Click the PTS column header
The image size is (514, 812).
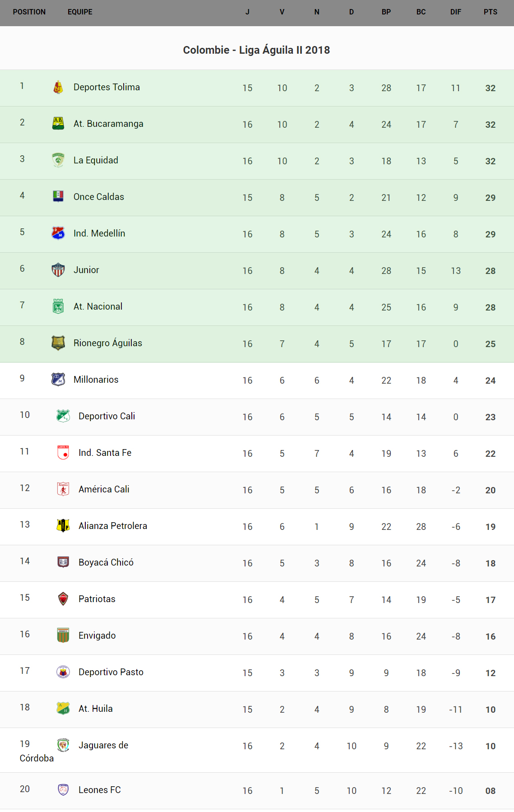490,12
